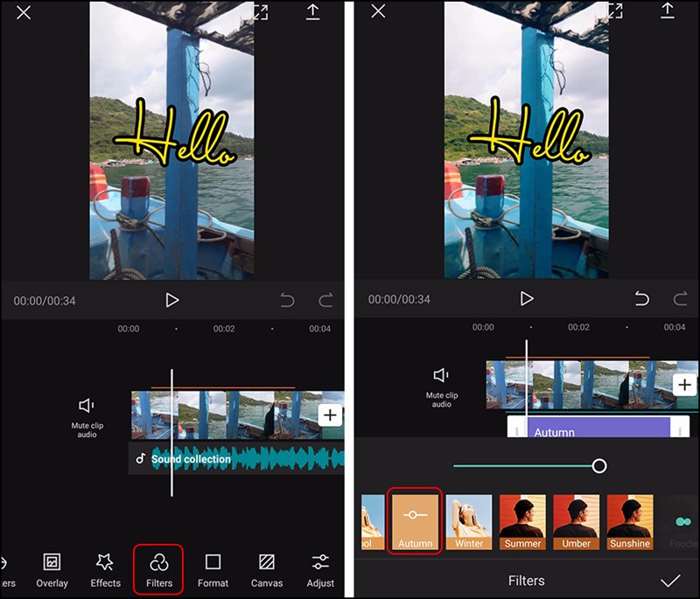Adjust the filter intensity slider
The width and height of the screenshot is (700, 599).
tap(601, 467)
